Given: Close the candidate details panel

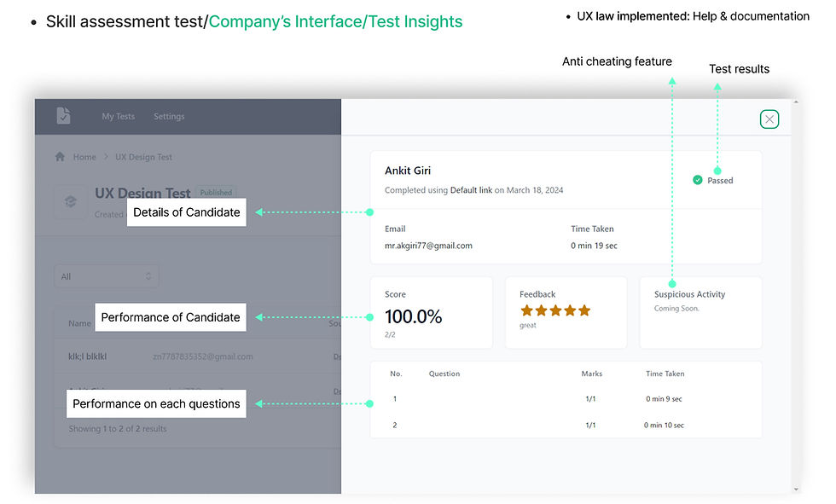Looking at the screenshot, I should [x=769, y=119].
